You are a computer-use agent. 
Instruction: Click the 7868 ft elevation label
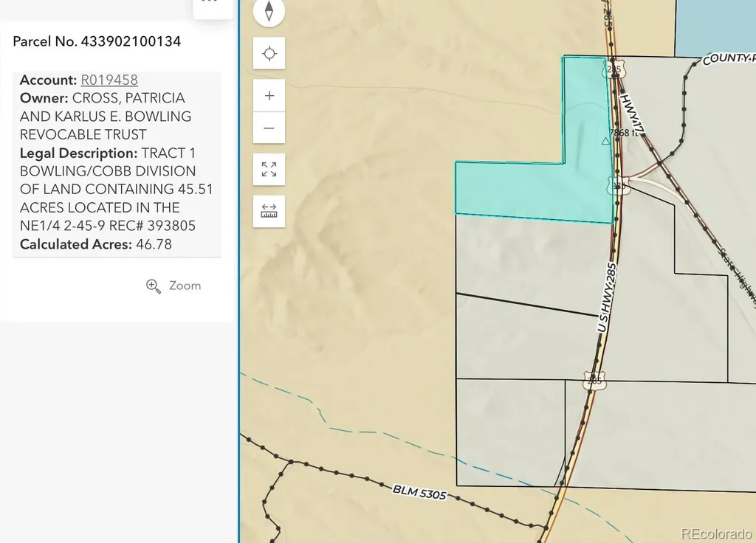624,133
